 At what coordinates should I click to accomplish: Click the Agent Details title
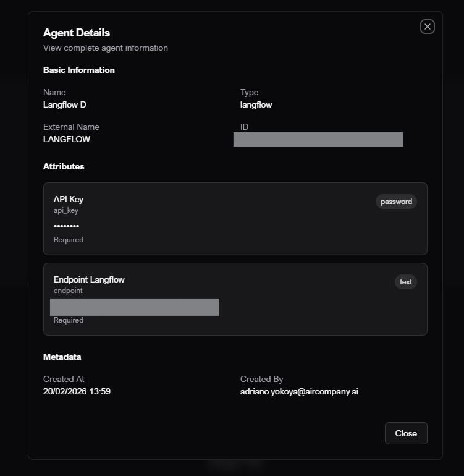(x=77, y=33)
